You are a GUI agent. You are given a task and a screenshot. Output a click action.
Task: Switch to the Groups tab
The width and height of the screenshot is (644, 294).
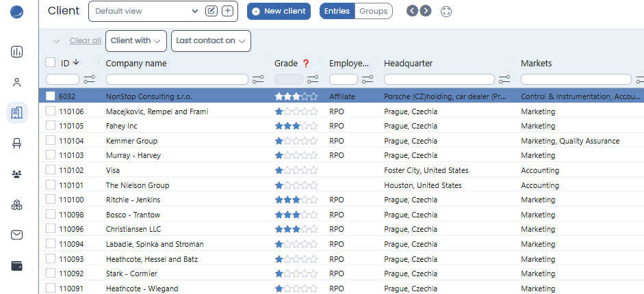374,11
